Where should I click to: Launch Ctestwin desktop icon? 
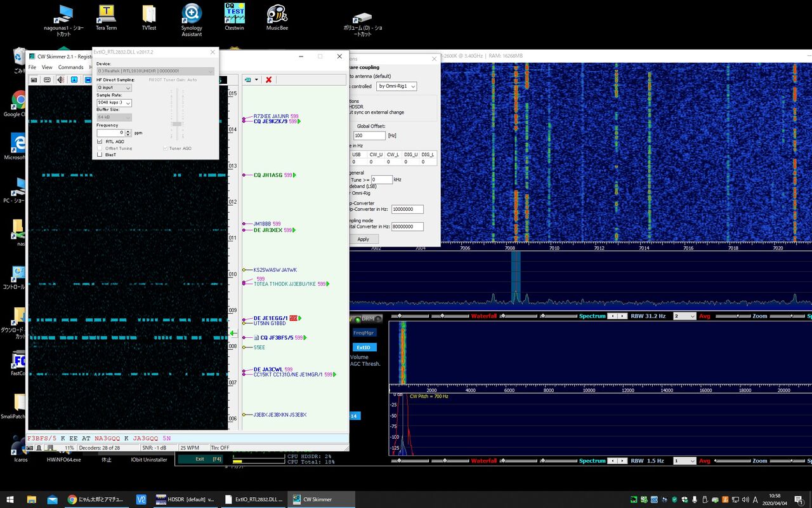(x=235, y=17)
